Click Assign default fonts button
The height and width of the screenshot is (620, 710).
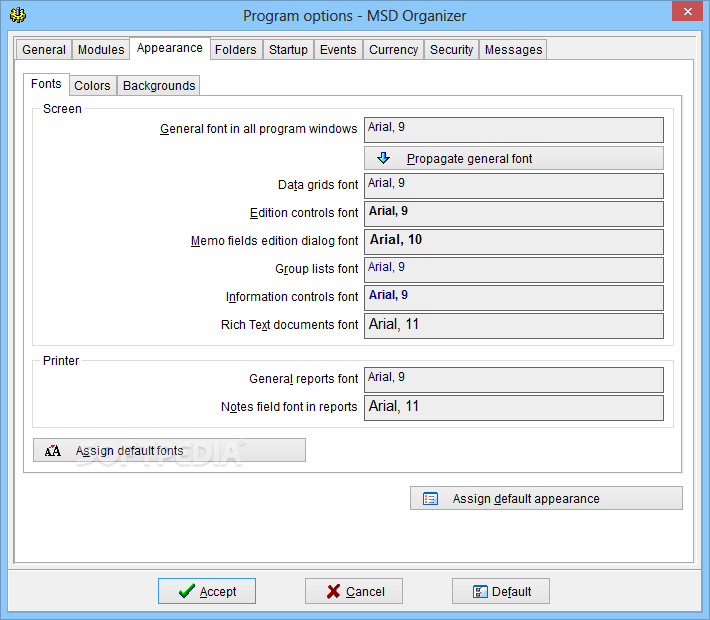click(x=169, y=450)
